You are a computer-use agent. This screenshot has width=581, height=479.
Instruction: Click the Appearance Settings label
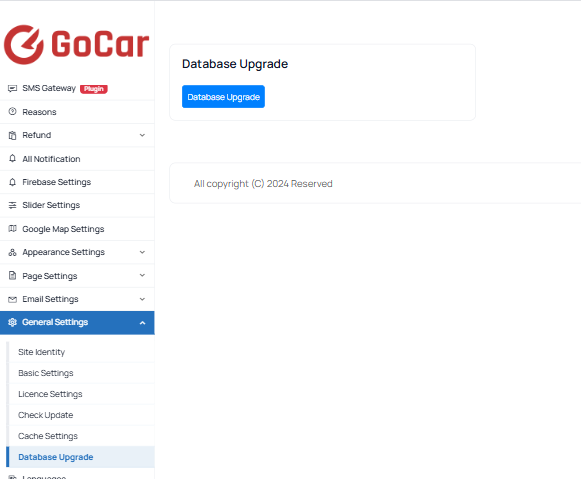63,252
